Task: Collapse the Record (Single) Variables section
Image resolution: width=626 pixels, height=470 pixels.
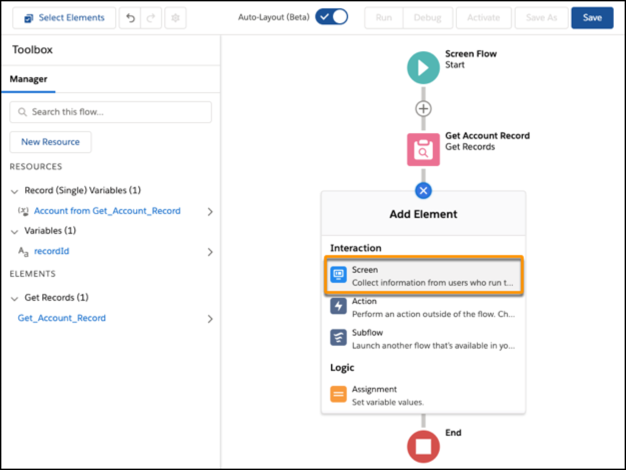Action: pyautogui.click(x=15, y=190)
